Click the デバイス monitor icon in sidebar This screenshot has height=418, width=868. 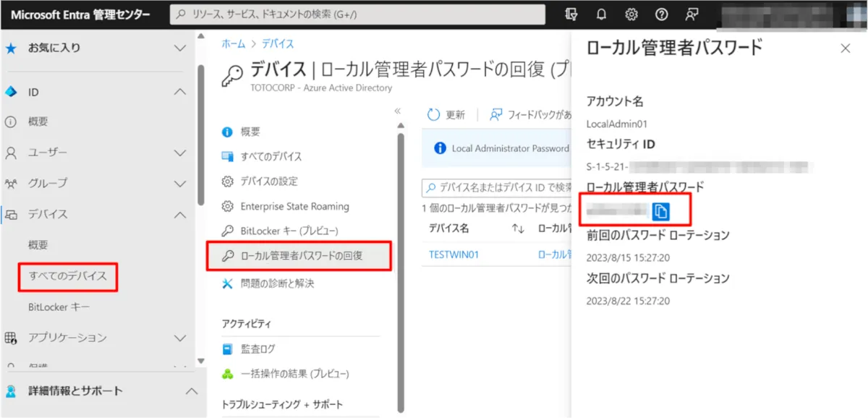[x=11, y=215]
